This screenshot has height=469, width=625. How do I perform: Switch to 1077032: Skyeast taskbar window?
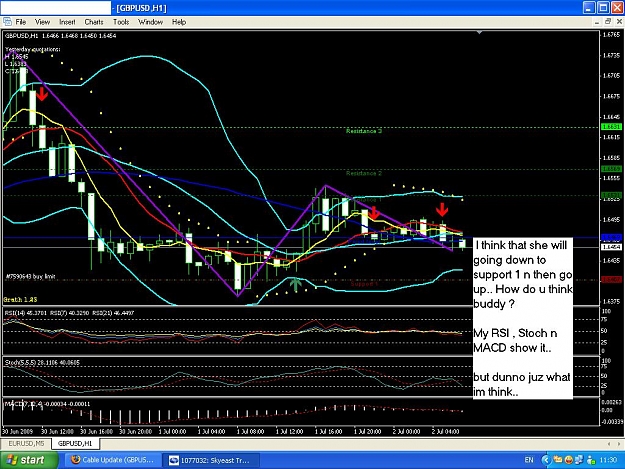coord(211,460)
